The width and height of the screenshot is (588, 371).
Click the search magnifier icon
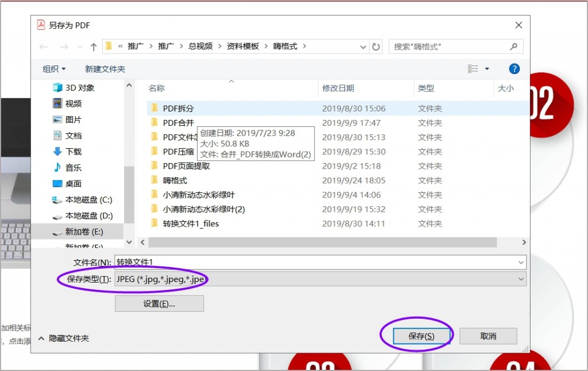[514, 47]
